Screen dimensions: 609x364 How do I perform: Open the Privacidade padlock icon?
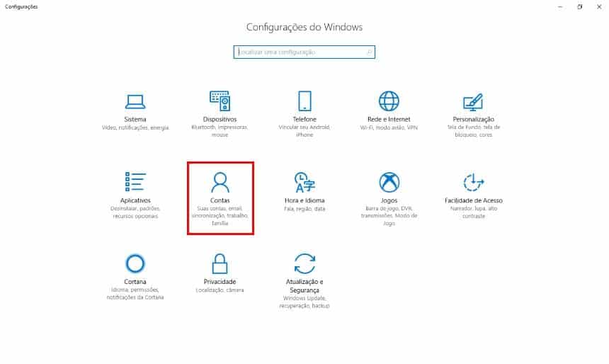(220, 263)
